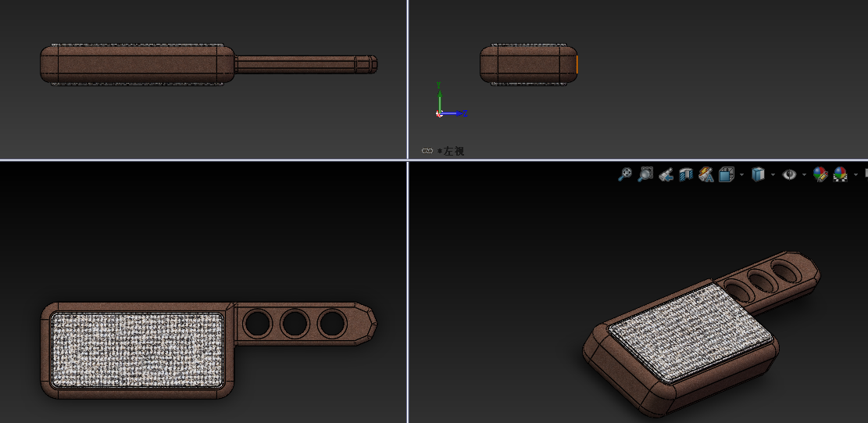Click the link views chain icon

427,151
